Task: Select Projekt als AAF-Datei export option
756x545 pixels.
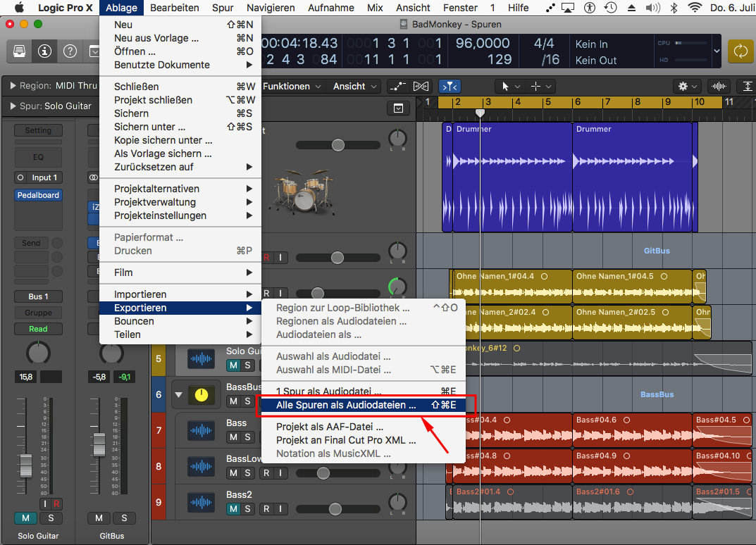Action: (x=363, y=427)
